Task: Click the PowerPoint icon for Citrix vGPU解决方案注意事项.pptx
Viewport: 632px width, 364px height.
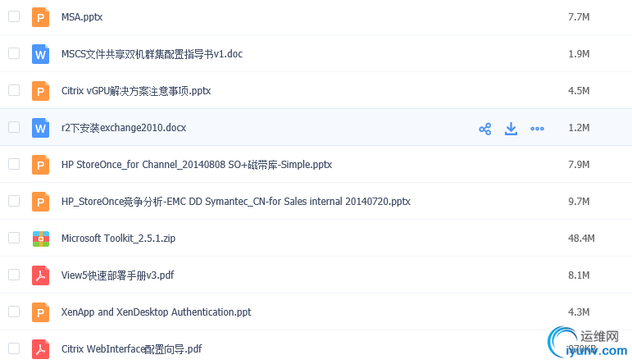Action: 40,91
